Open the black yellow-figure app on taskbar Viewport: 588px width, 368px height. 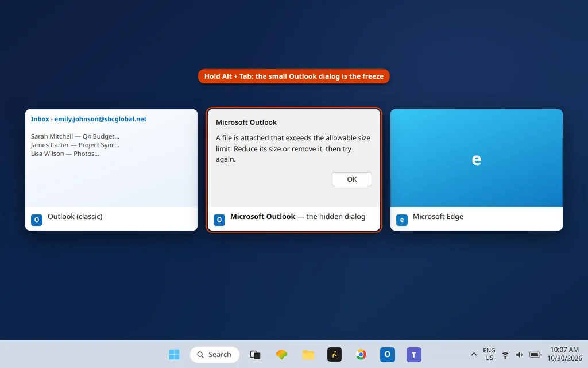pyautogui.click(x=335, y=354)
